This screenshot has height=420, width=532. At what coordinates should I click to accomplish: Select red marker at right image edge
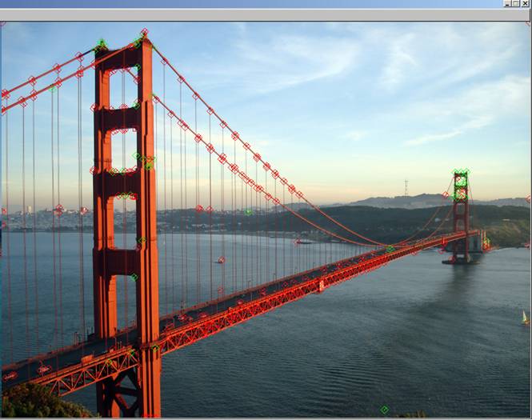tap(528, 198)
